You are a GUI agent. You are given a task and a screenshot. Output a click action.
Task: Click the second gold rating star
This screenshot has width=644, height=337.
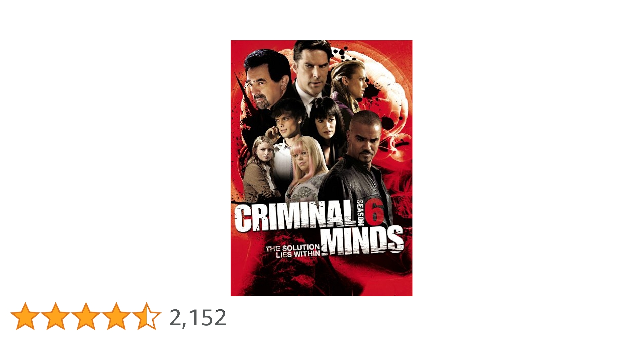pos(56,316)
